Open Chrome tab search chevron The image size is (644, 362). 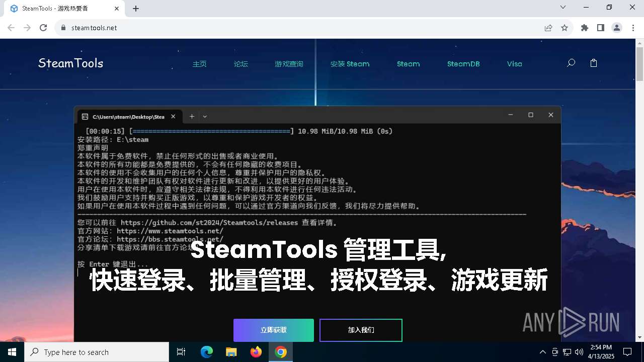(x=563, y=8)
